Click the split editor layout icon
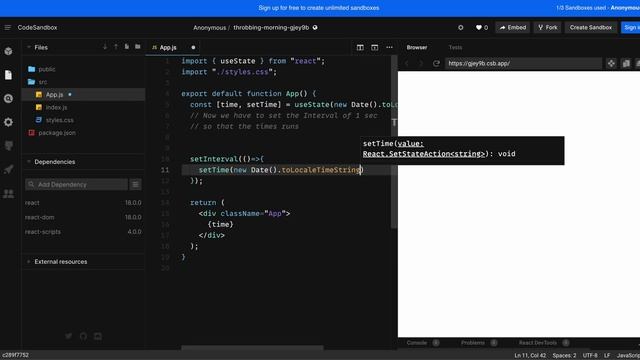Viewport: 640px width, 360px height. [x=360, y=47]
